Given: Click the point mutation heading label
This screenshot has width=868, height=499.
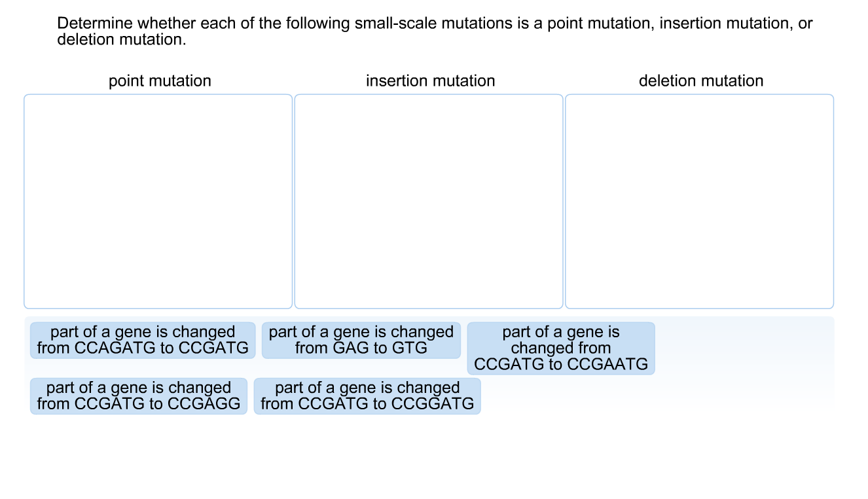Looking at the screenshot, I should (159, 81).
